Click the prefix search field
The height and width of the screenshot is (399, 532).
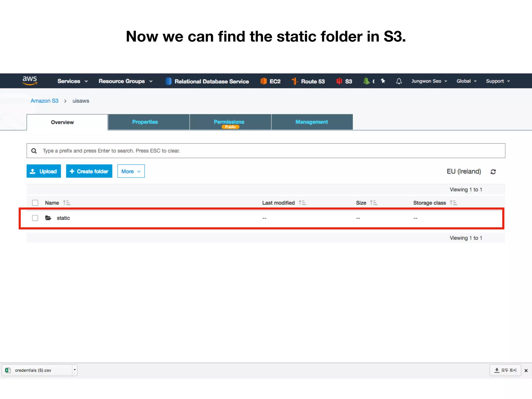point(266,151)
